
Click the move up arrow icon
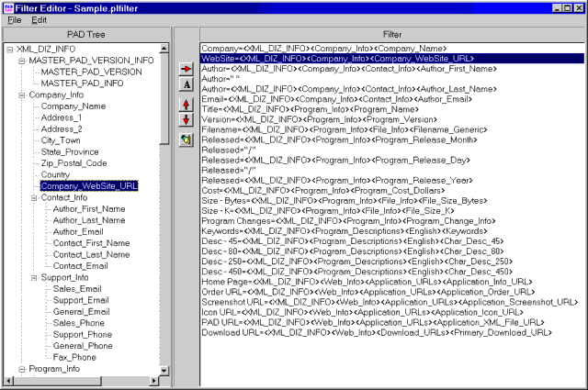(187, 105)
